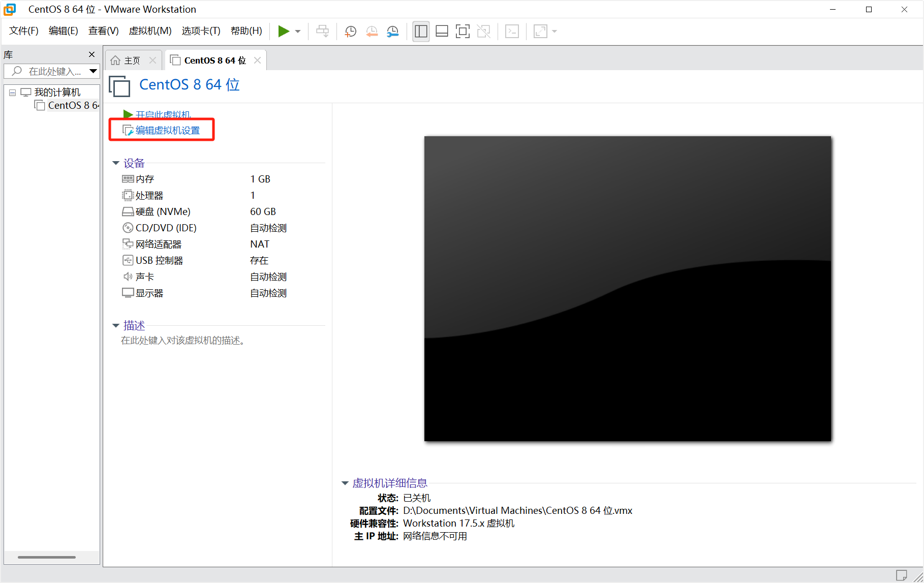Viewport: 924px width, 583px height.
Task: Click the 开启此虚拟机 link
Action: (162, 114)
